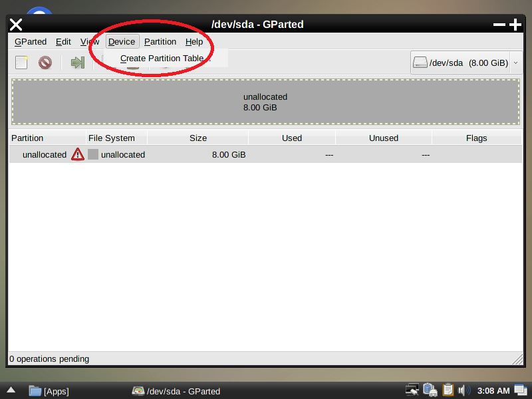Screen dimensions: 532x399
Task: Sort by the Unused column header
Action: coord(384,138)
